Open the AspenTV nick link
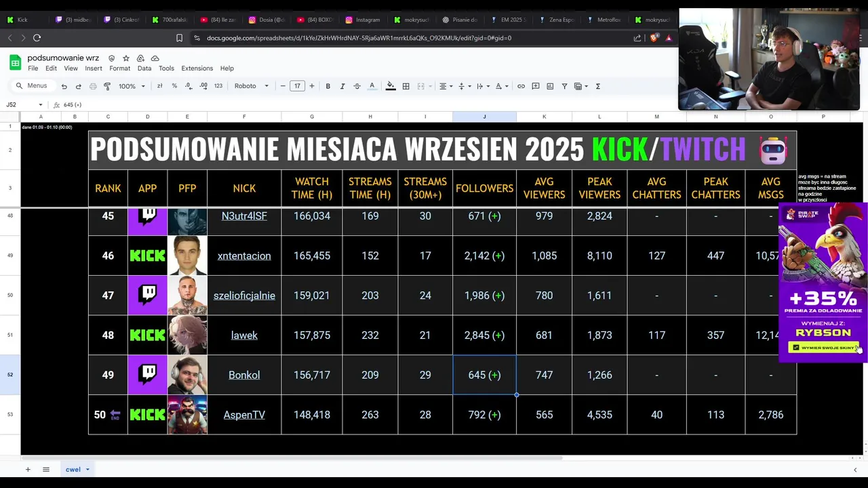The height and width of the screenshot is (488, 868). (244, 415)
